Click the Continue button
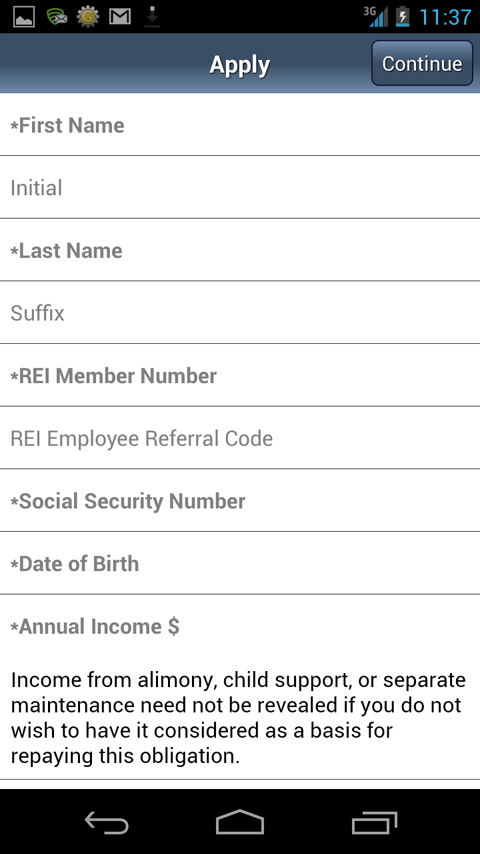 point(422,63)
